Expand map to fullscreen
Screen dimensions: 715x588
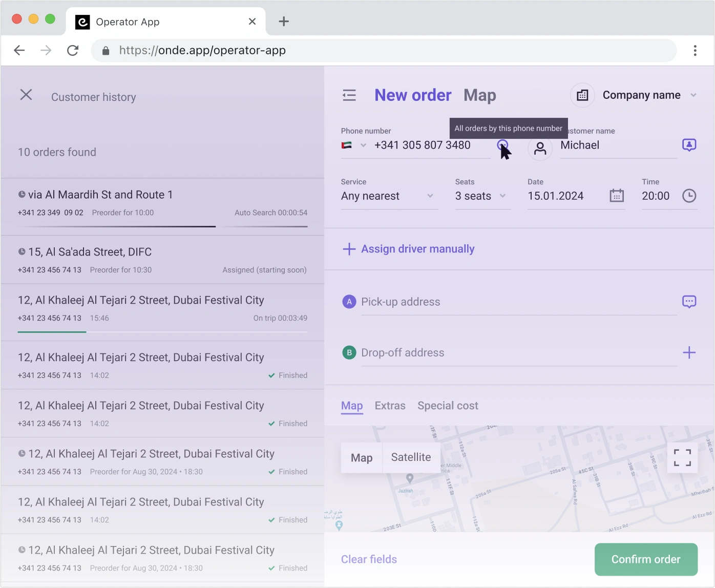[682, 457]
